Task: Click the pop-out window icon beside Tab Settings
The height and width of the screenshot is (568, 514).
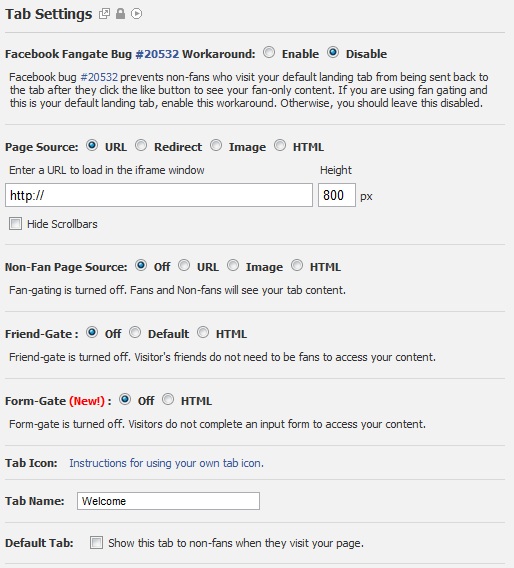Action: 104,14
